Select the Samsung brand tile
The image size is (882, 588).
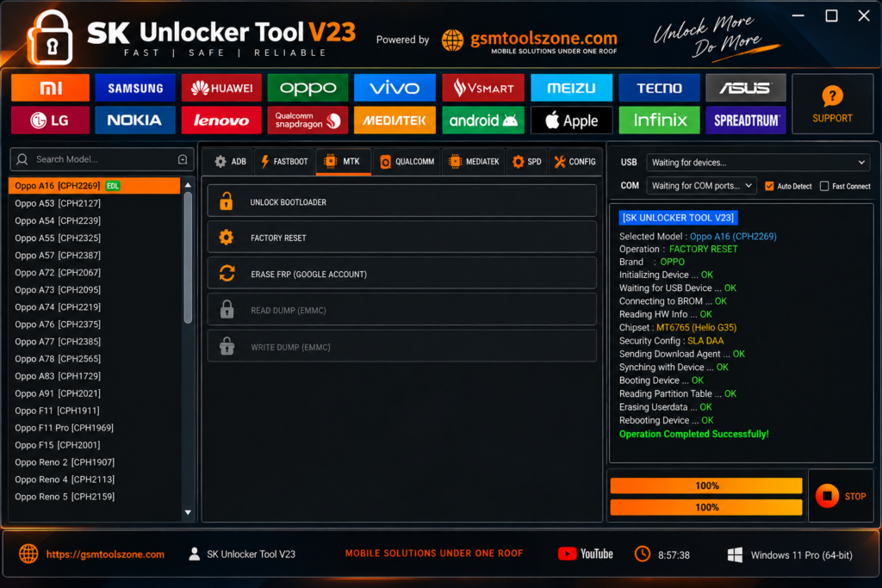click(135, 88)
